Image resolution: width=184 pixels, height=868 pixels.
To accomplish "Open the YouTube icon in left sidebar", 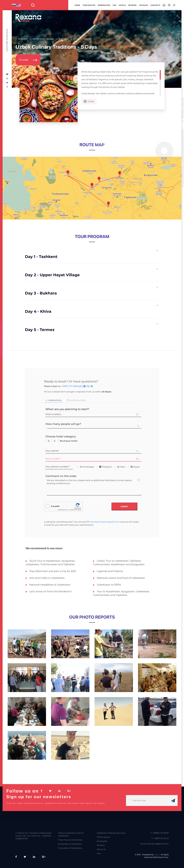I will [7, 74].
